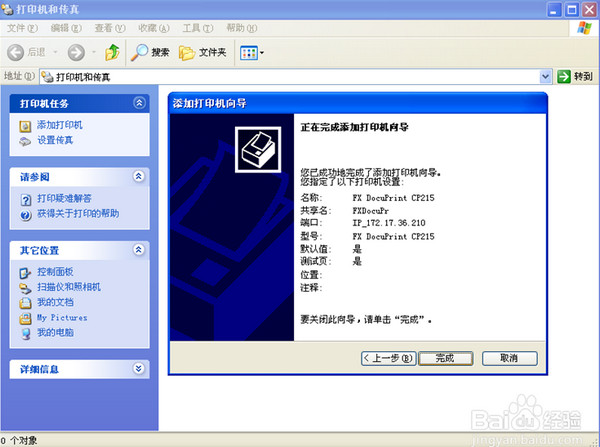
Task: Open the 我的文档 link
Action: pyautogui.click(x=55, y=302)
